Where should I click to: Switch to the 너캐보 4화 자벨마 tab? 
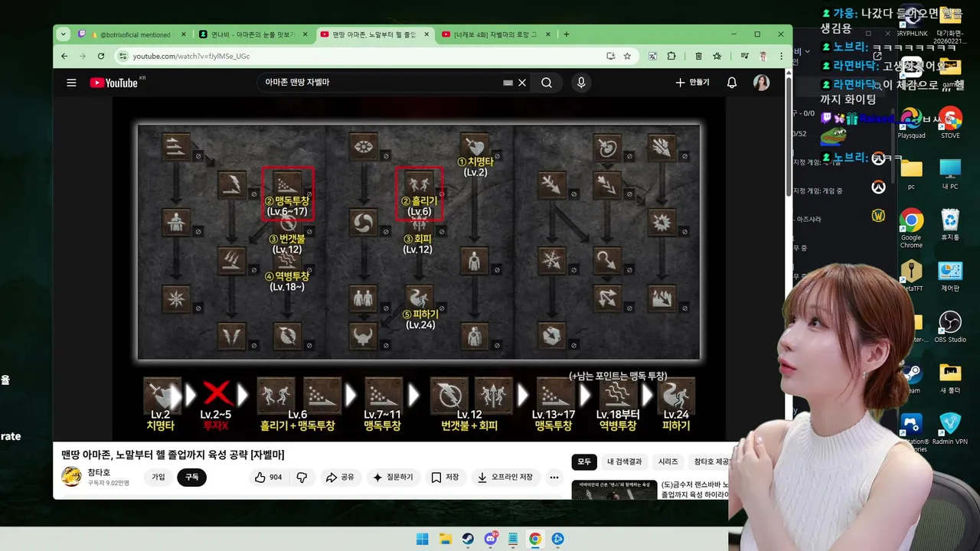(x=498, y=34)
